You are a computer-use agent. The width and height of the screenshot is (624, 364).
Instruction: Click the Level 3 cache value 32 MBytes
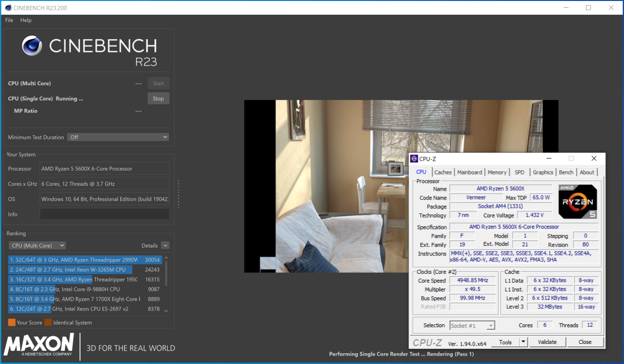point(549,307)
